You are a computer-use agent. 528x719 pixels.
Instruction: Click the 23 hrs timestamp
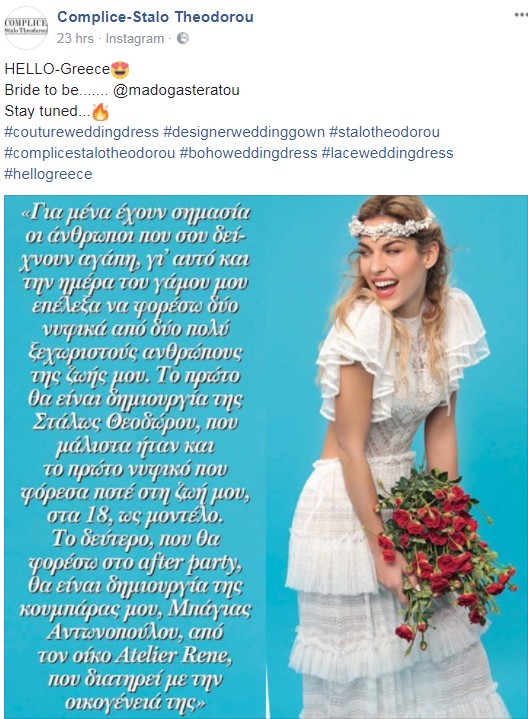[x=75, y=39]
